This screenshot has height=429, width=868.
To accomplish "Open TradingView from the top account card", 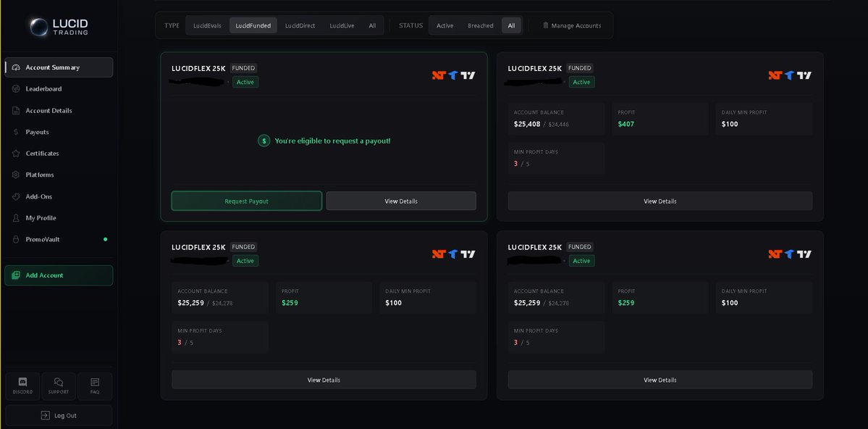I will [x=469, y=75].
